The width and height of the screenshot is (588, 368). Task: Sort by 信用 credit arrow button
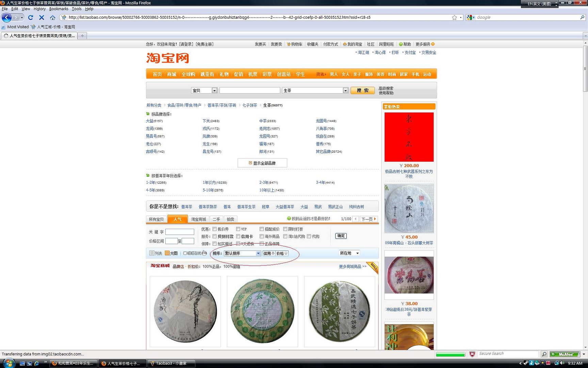pyautogui.click(x=269, y=253)
